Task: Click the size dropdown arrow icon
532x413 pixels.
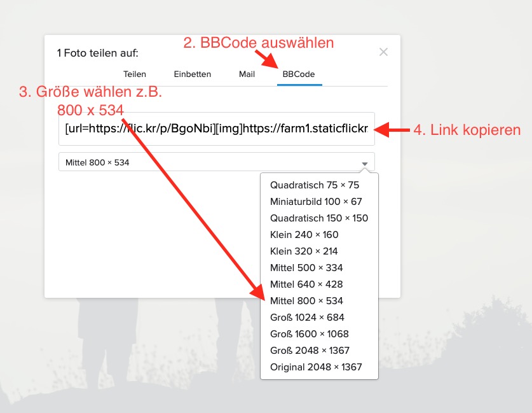Action: click(x=365, y=163)
